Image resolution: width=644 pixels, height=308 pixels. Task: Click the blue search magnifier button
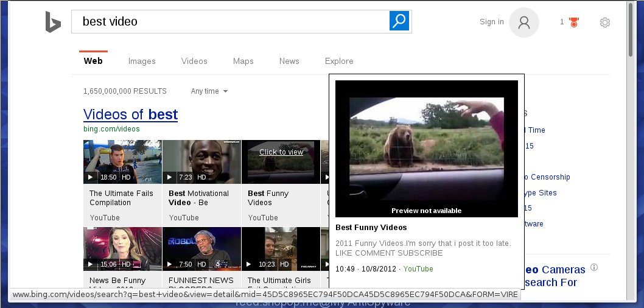399,21
